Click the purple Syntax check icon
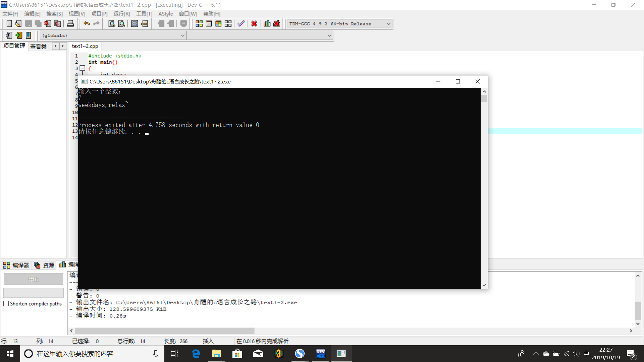The height and width of the screenshot is (362, 644). (x=241, y=23)
